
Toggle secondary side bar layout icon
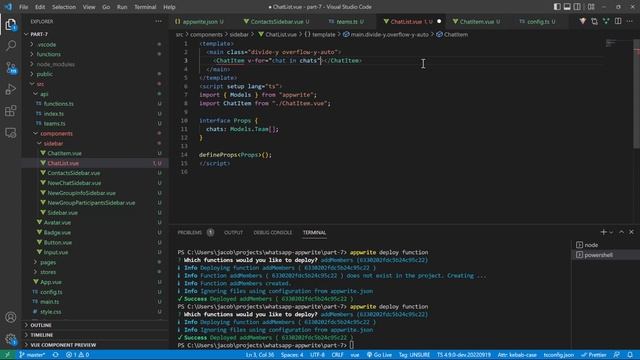[577, 7]
